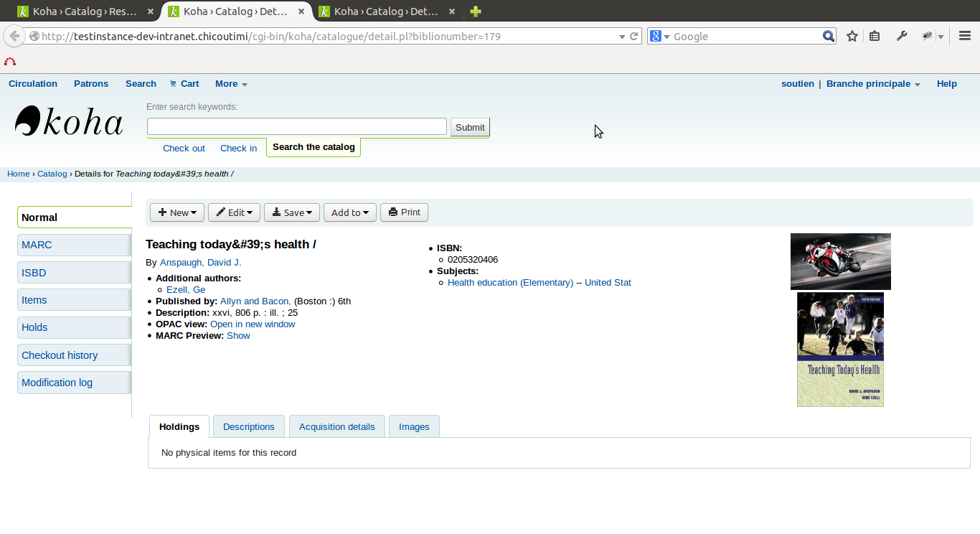The height and width of the screenshot is (534, 980).
Task: Open the browser hamburger menu
Action: (x=964, y=36)
